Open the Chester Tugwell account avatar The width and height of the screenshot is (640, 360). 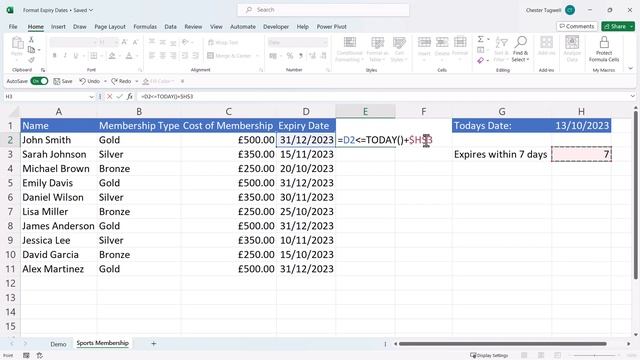click(570, 10)
